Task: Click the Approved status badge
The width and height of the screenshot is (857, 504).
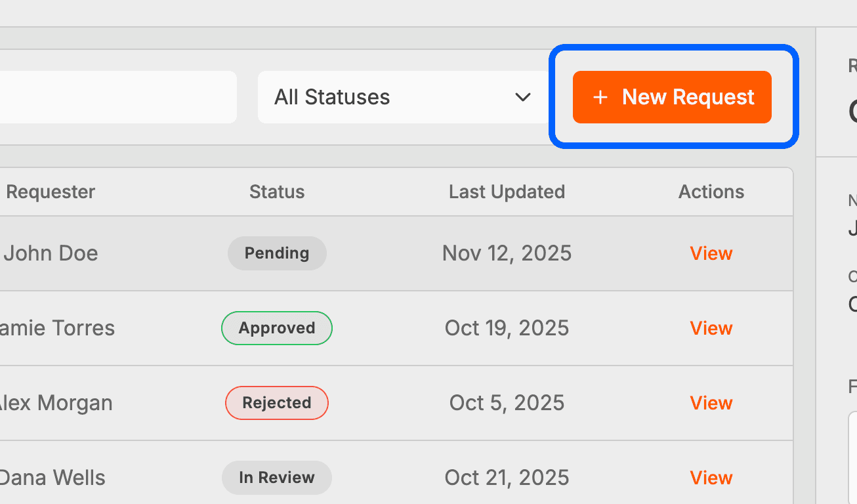Action: (277, 327)
